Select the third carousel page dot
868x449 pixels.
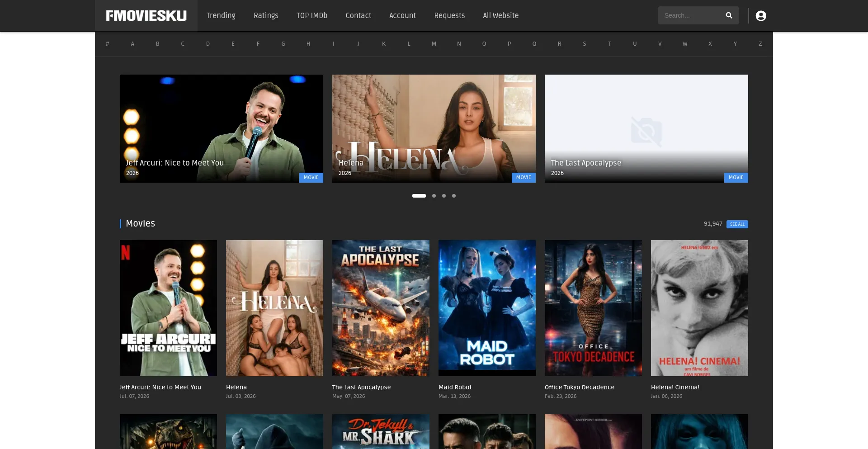point(444,196)
